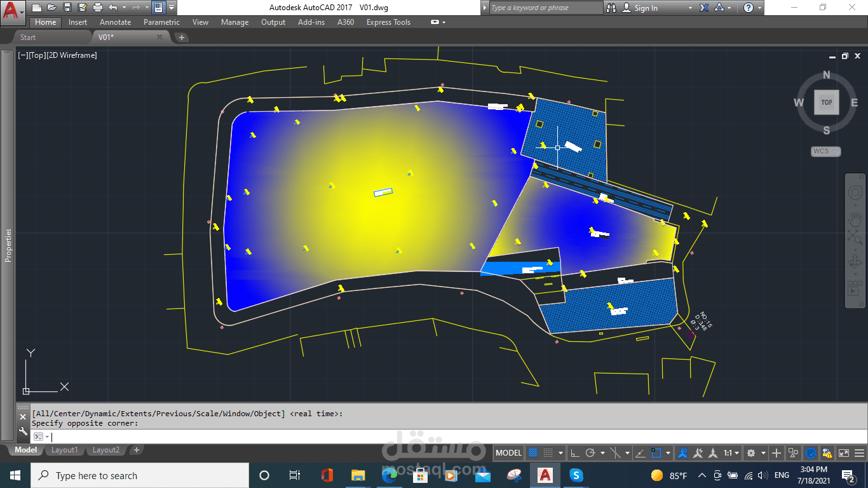Viewport: 868px width, 488px height.
Task: Click the Clean Screen icon
Action: (843, 453)
